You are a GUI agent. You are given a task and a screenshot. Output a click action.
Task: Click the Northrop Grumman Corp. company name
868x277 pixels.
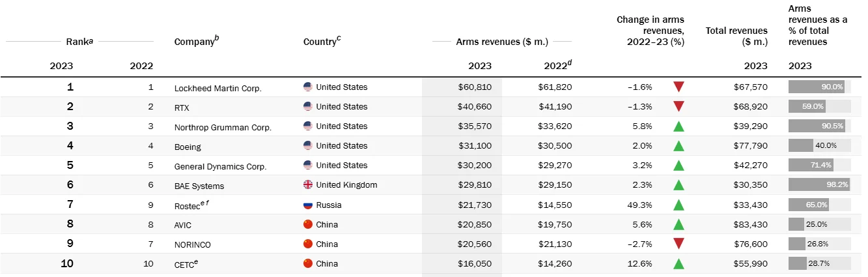223,127
